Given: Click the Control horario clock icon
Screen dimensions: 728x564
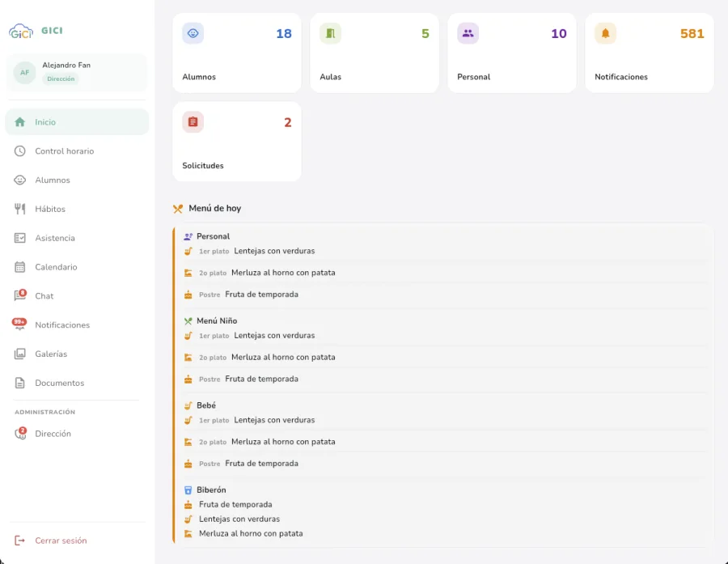Looking at the screenshot, I should click(19, 151).
